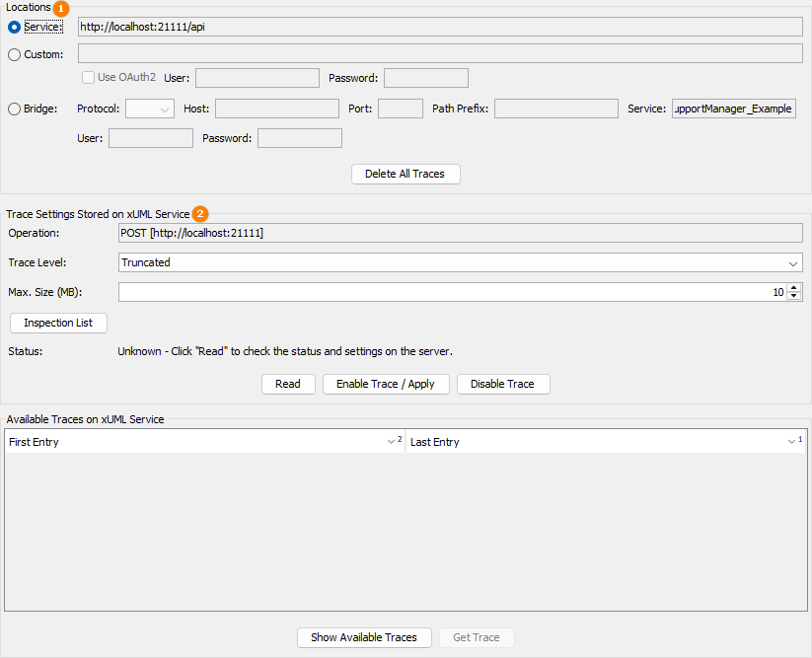Expand the First Entry column sort arrow
Viewport: 812px width, 658px height.
392,442
